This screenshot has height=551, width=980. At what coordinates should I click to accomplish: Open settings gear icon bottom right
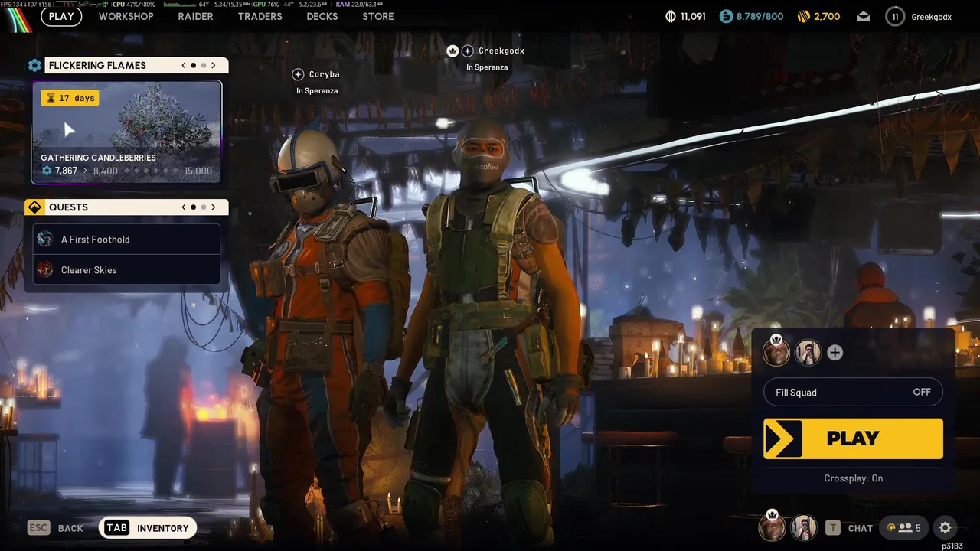click(x=946, y=528)
